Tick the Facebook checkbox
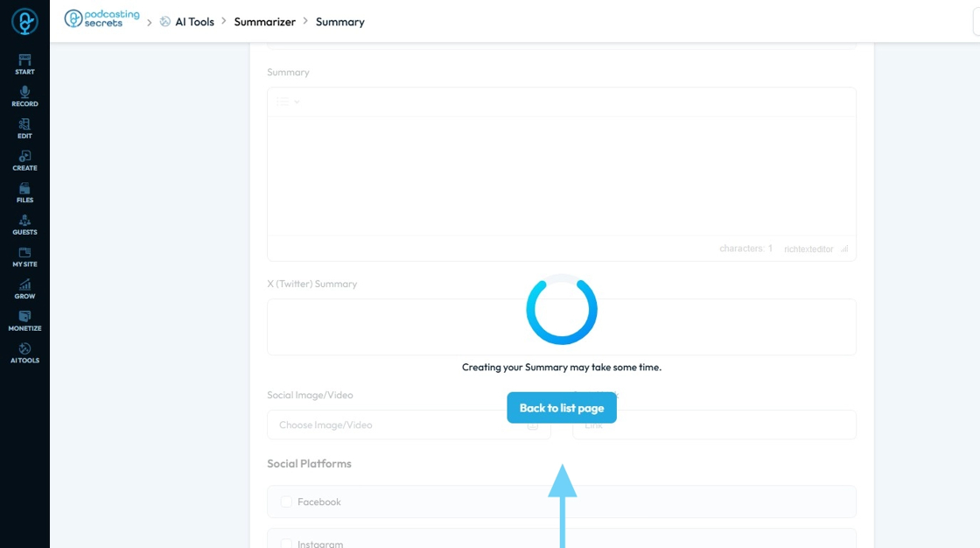Viewport: 980px width, 548px height. click(x=286, y=502)
